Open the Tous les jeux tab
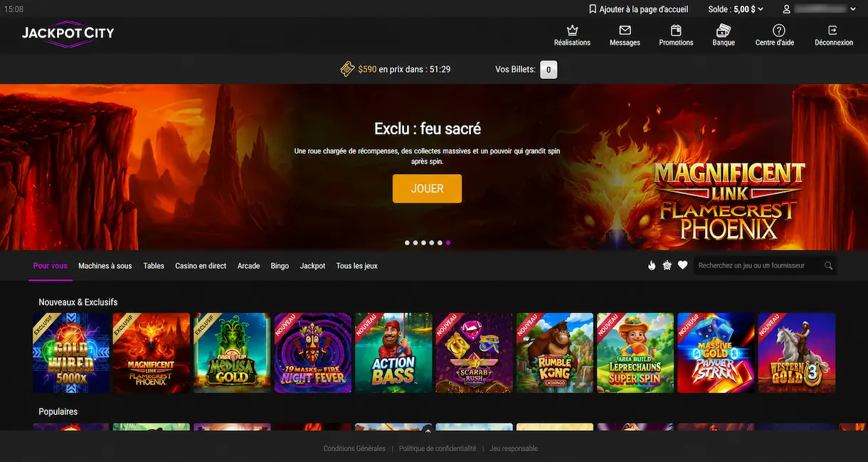Screen dimensions: 868x462 (x=356, y=266)
